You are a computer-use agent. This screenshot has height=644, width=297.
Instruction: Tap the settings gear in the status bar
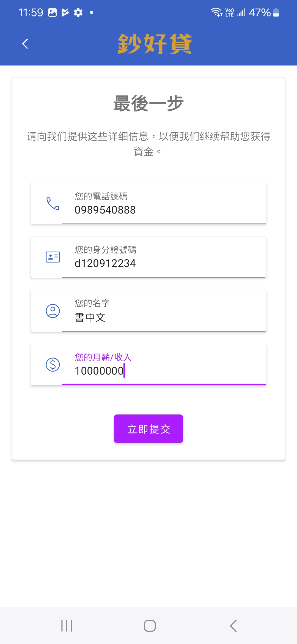coord(78,12)
